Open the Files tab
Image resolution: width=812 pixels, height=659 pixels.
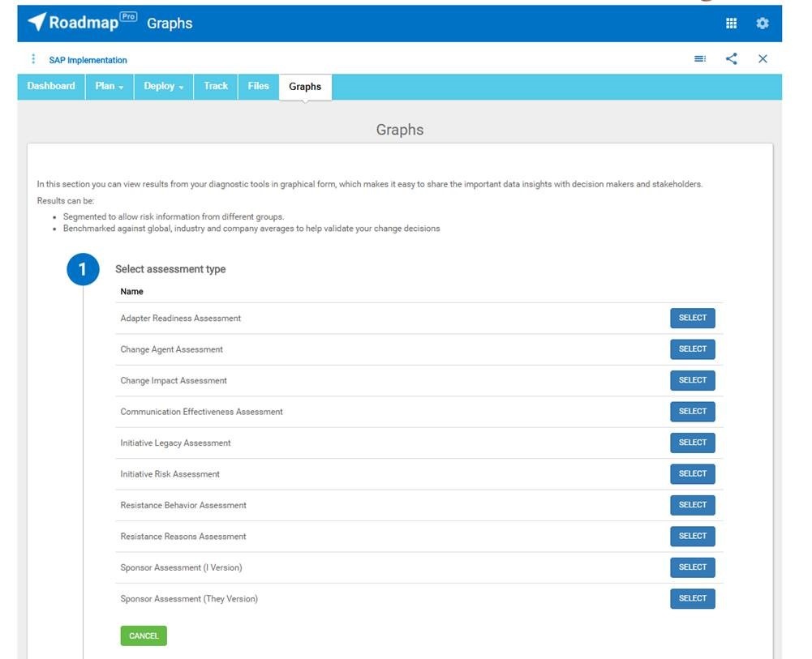pos(258,87)
